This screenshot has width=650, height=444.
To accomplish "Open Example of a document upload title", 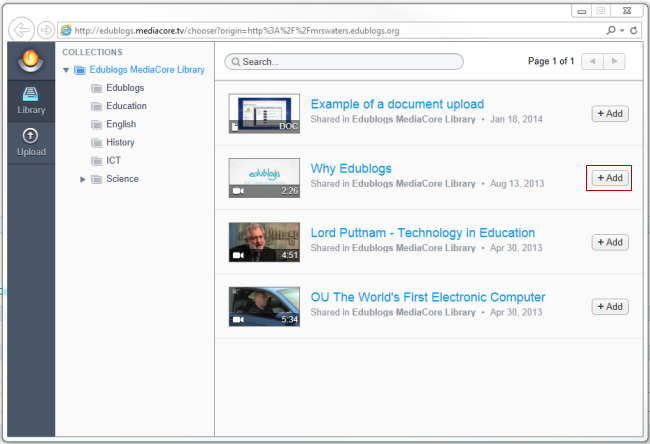I will click(397, 104).
